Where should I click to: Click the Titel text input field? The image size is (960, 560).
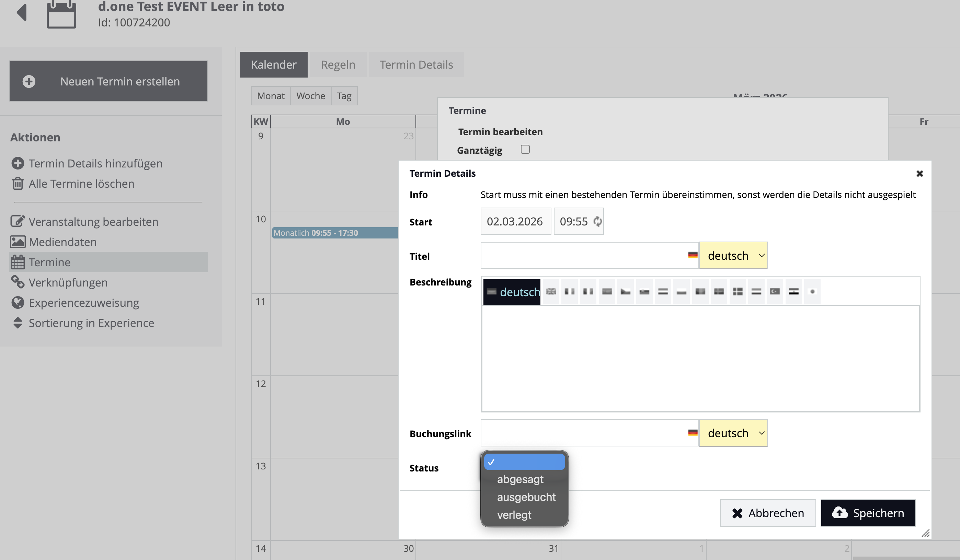583,255
